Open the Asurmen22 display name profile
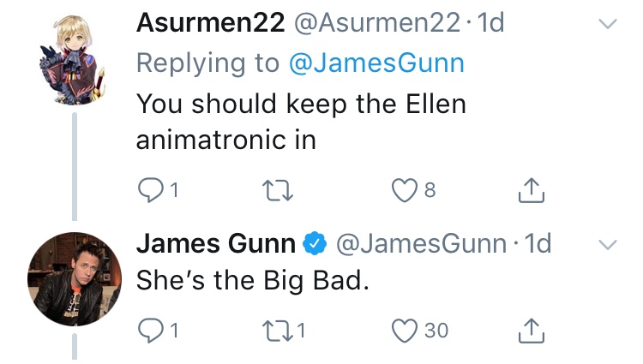The height and width of the screenshot is (364, 643). coord(210,24)
